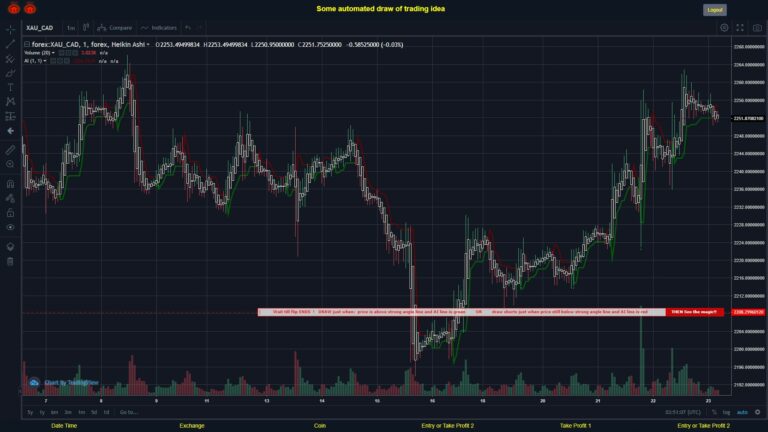Toggle the percent scale option
Image resolution: width=768 pixels, height=432 pixels.
click(714, 412)
